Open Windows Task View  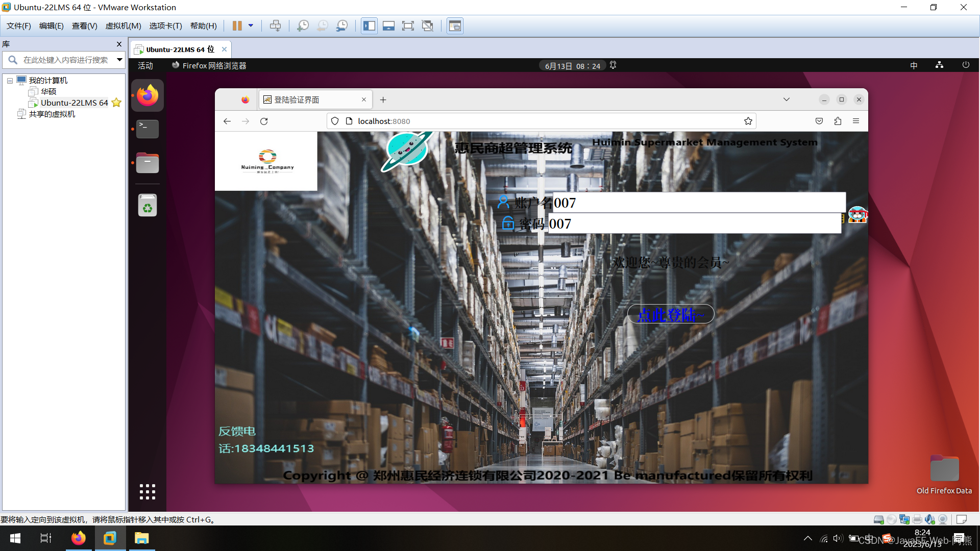46,538
